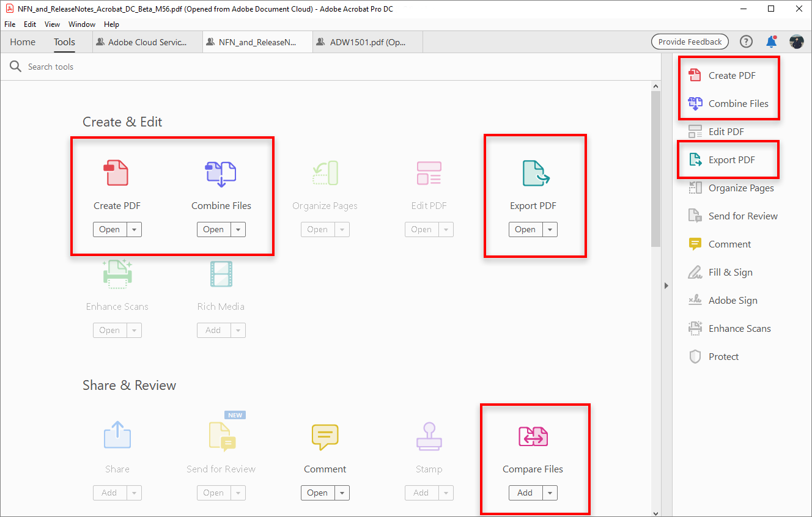Open the Help menu
This screenshot has width=812, height=517.
112,24
